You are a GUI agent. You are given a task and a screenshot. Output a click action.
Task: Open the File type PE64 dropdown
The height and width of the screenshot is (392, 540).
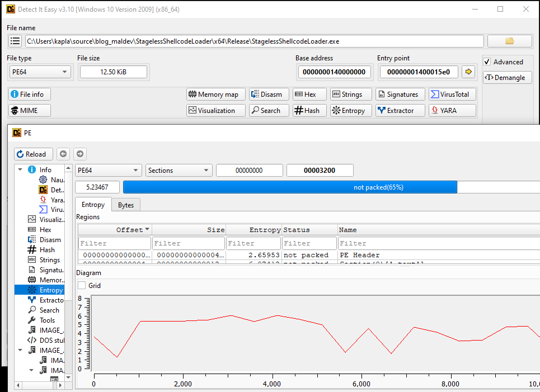[x=40, y=72]
